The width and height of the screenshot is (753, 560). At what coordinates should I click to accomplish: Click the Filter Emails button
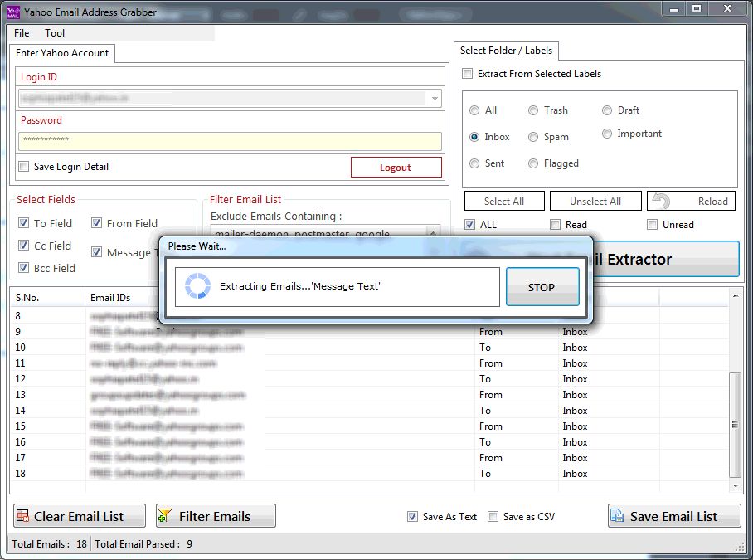point(216,516)
